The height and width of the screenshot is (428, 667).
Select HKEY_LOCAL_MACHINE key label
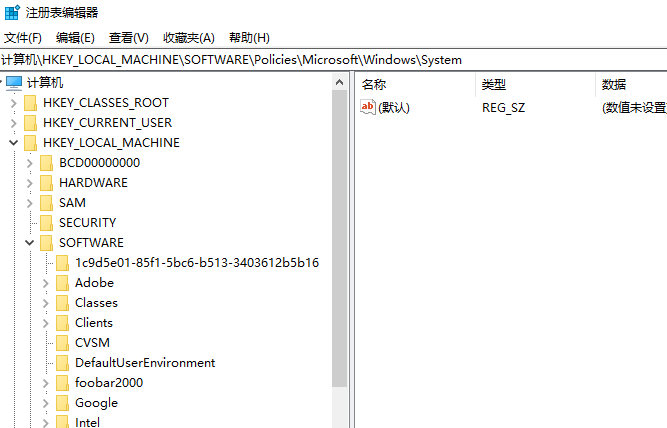click(x=111, y=143)
